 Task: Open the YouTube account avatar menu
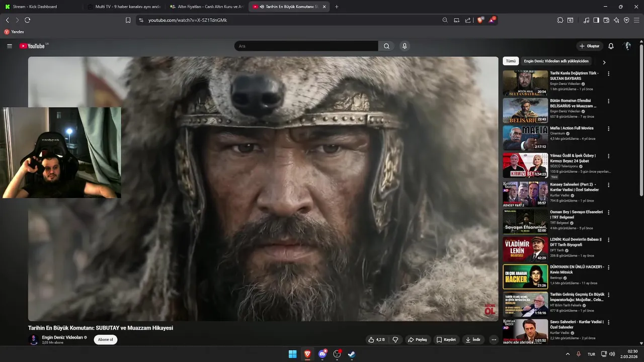(x=627, y=46)
